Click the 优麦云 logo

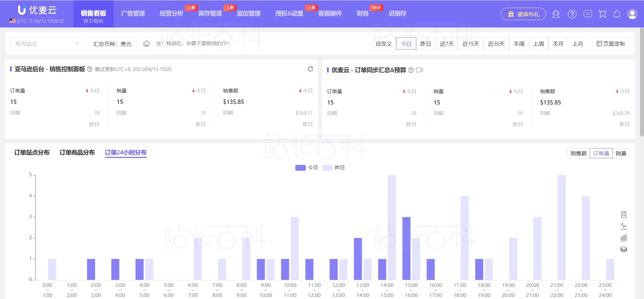pyautogui.click(x=37, y=10)
